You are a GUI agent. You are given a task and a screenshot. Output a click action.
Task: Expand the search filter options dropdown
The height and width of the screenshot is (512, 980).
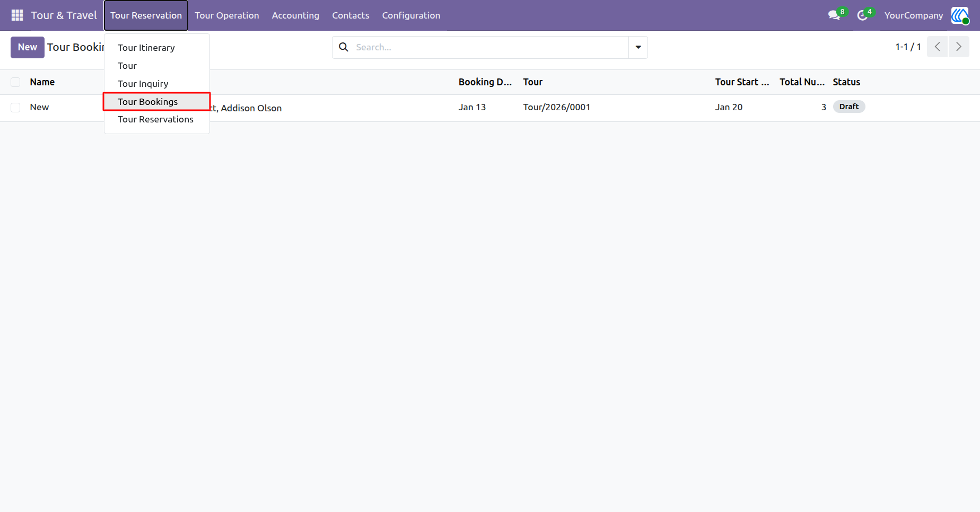638,47
